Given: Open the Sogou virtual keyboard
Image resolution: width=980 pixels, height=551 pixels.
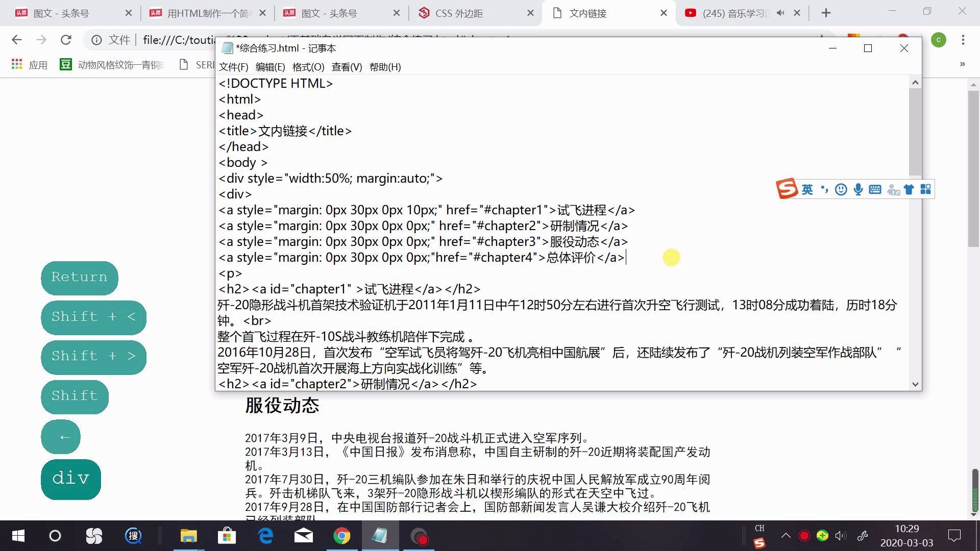Looking at the screenshot, I should (875, 189).
